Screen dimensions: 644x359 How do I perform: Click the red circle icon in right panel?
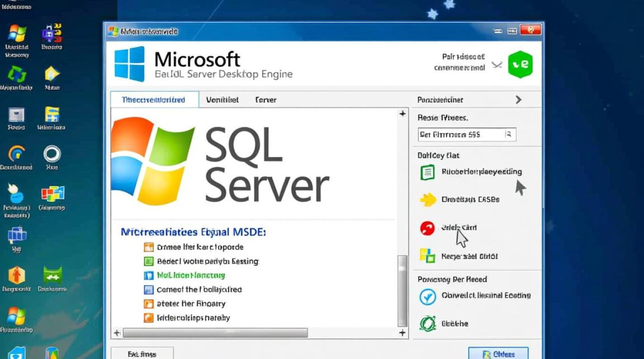coord(427,228)
